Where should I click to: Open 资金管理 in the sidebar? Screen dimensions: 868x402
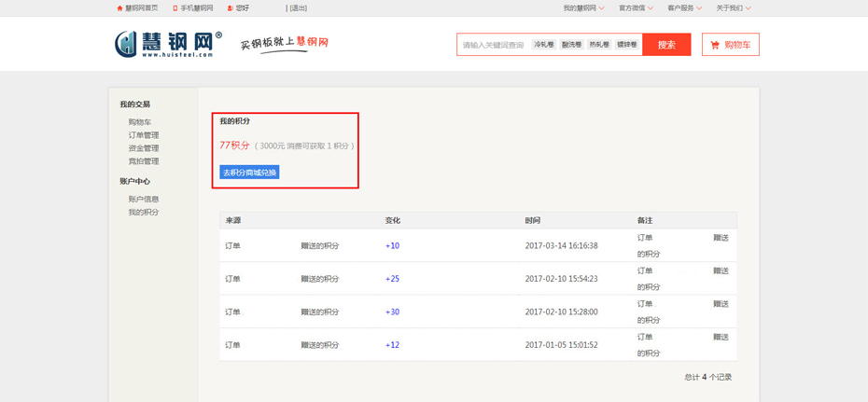[144, 148]
